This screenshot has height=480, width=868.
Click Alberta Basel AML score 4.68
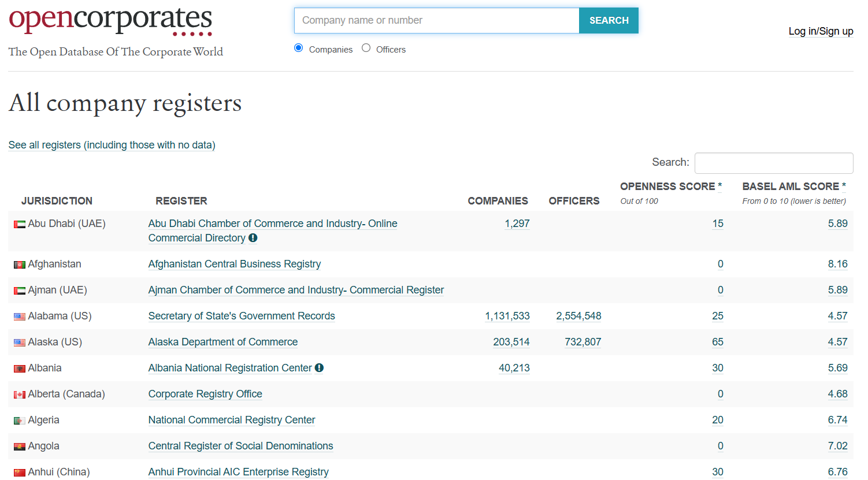tap(838, 394)
